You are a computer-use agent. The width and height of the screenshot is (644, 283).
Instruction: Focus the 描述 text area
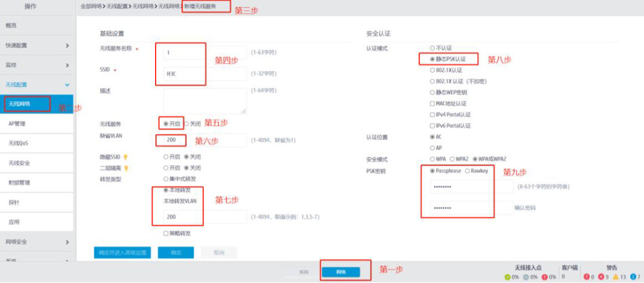(x=205, y=101)
